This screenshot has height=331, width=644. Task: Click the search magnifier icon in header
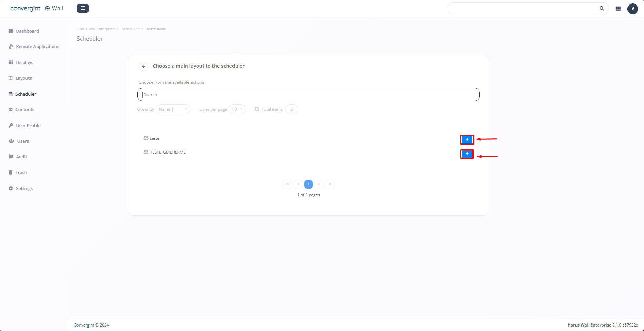[x=602, y=9]
